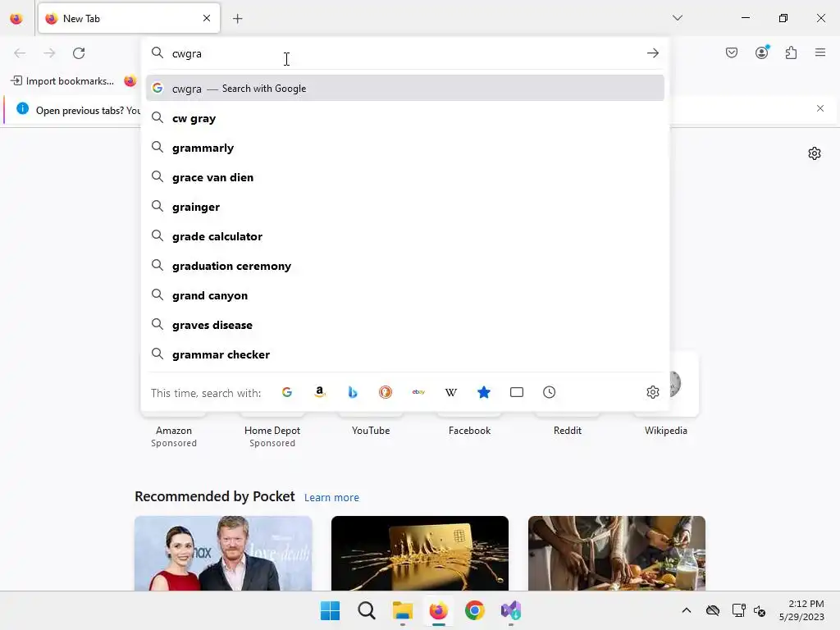The height and width of the screenshot is (630, 840).
Task: Pick the 'graduation ceremony' suggestion
Action: 405,265
